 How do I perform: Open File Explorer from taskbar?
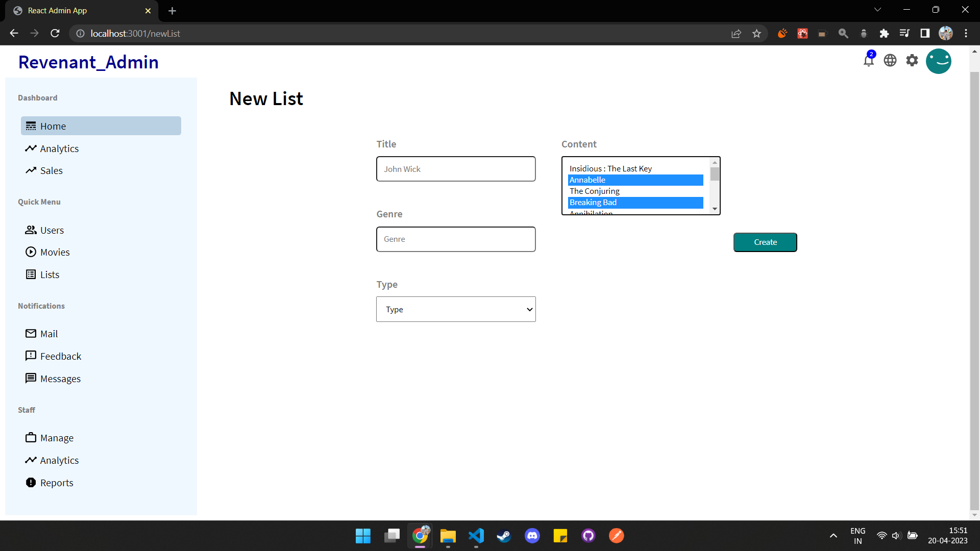[x=448, y=536]
